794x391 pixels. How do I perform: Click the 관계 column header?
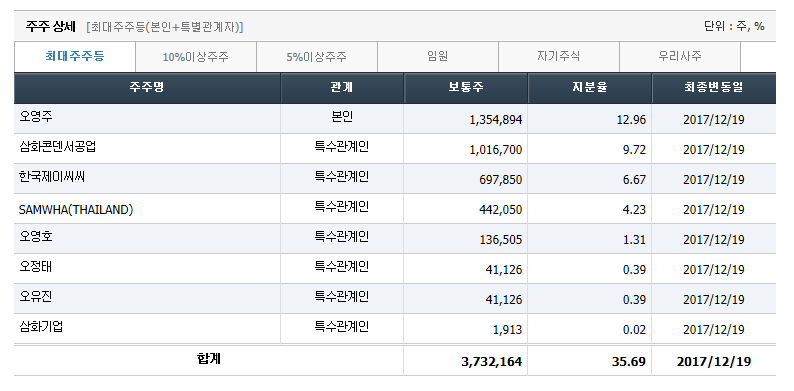pyautogui.click(x=342, y=88)
